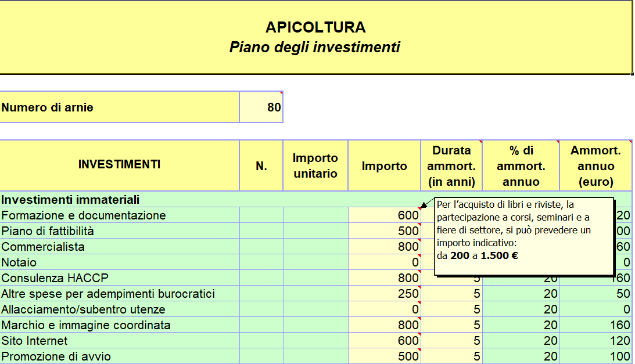Select the 'Importo unitario' column header
This screenshot has height=364, width=635.
315,165
